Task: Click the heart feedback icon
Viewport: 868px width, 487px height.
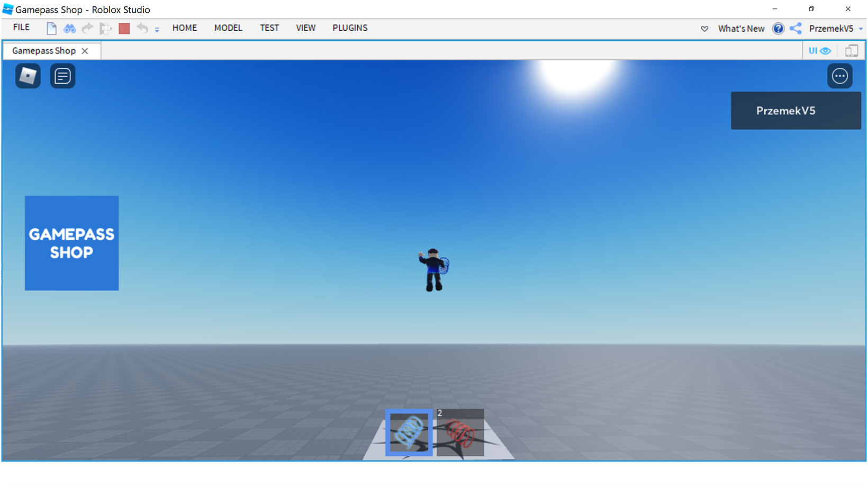Action: 704,29
